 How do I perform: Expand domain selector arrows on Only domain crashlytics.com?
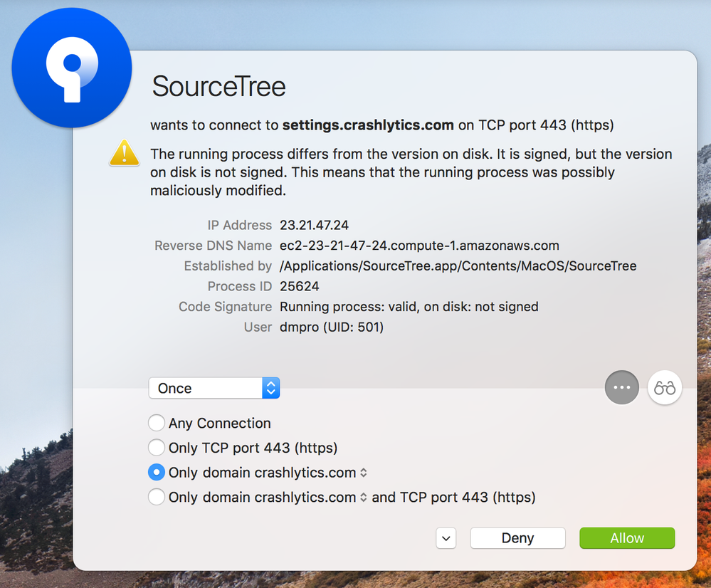[364, 473]
